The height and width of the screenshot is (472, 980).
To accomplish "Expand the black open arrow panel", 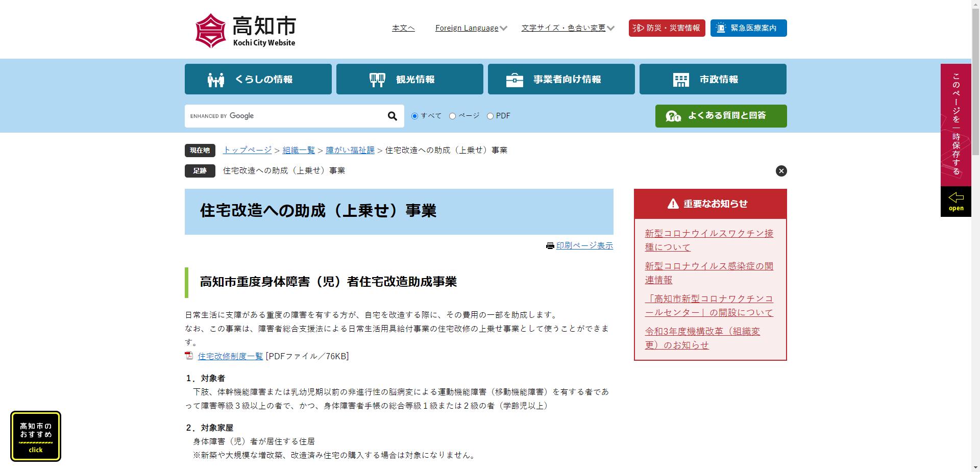I will coord(955,201).
